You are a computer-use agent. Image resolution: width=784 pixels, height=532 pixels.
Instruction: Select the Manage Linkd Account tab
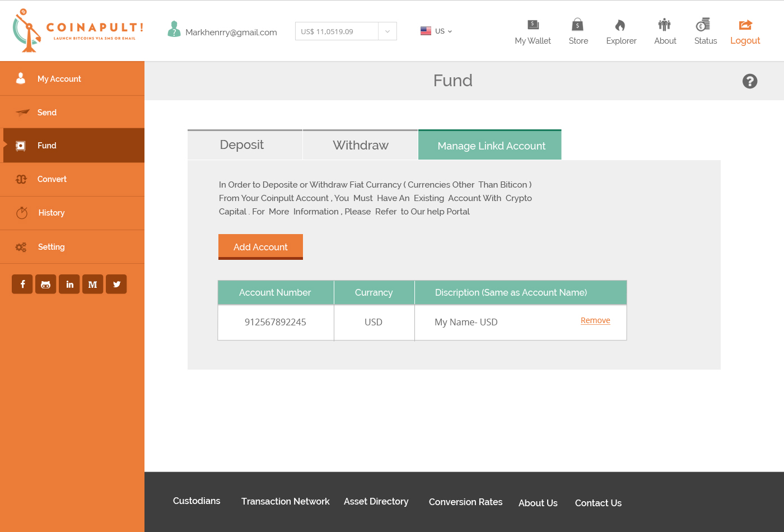(x=490, y=145)
